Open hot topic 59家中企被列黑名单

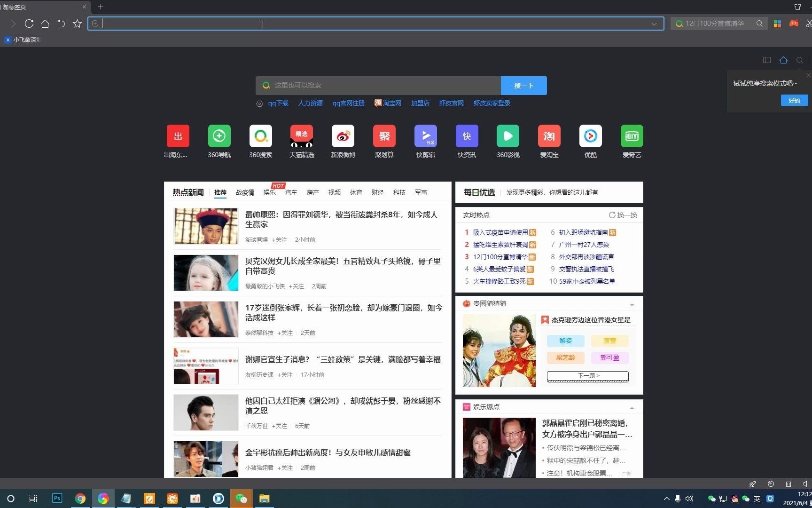[x=587, y=281]
